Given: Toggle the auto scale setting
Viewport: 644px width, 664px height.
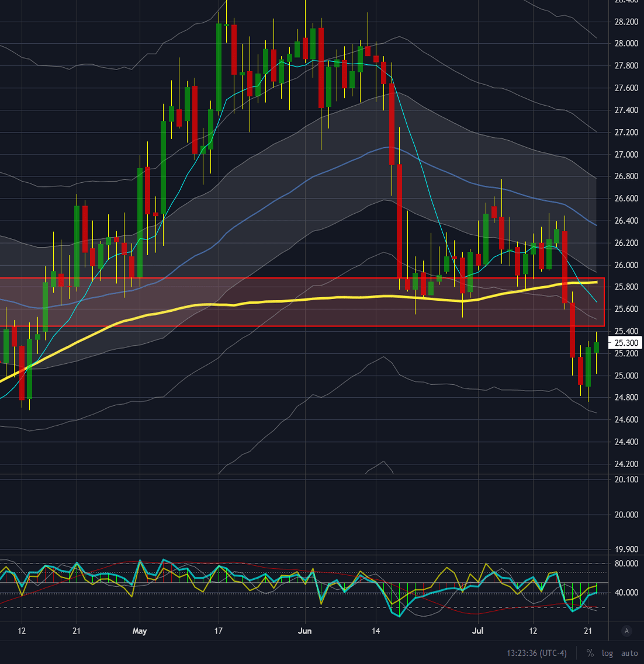Looking at the screenshot, I should point(628,653).
